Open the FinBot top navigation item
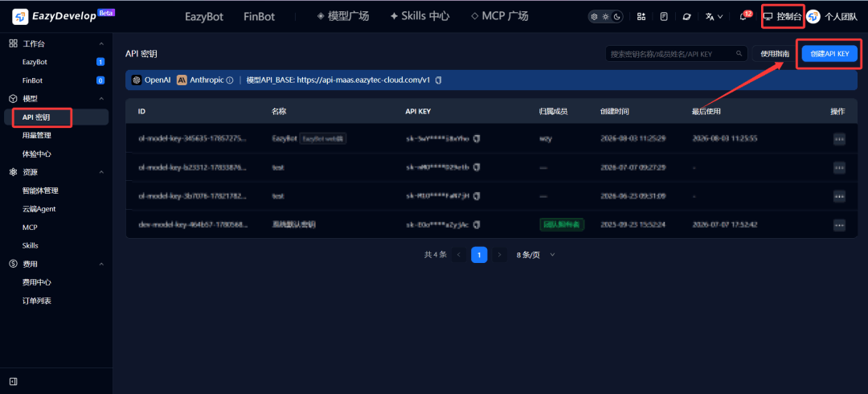Screen dimensions: 868x394 coord(259,17)
